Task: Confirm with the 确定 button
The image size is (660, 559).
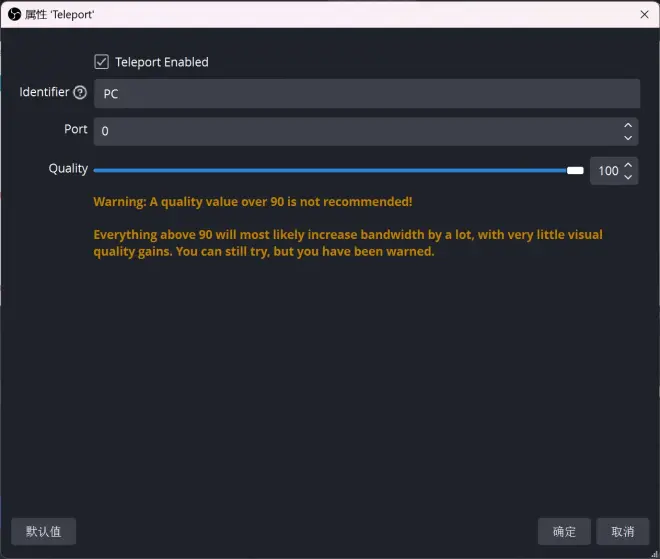Action: click(x=564, y=531)
